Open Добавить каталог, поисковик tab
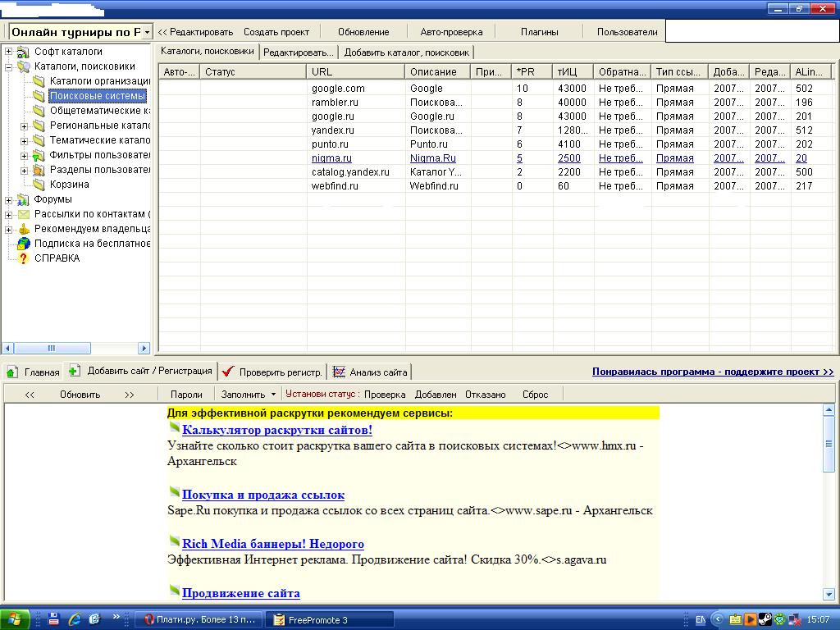The image size is (840, 630). [x=407, y=52]
